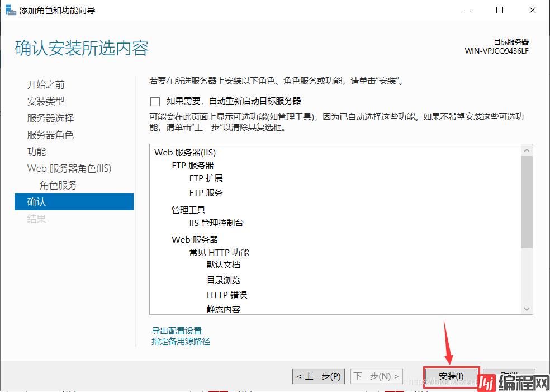Click the vertical scrollbar thumb in list
The width and height of the screenshot is (550, 392).
click(527, 201)
